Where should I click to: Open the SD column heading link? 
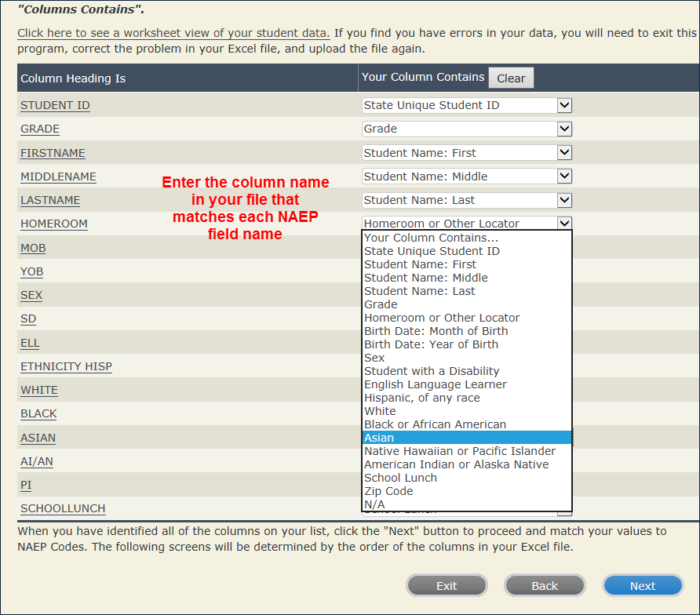(28, 319)
